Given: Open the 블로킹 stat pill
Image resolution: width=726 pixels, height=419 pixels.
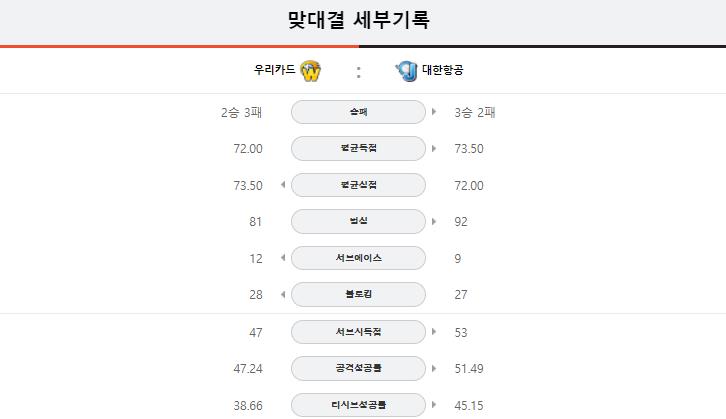Looking at the screenshot, I should tap(358, 294).
